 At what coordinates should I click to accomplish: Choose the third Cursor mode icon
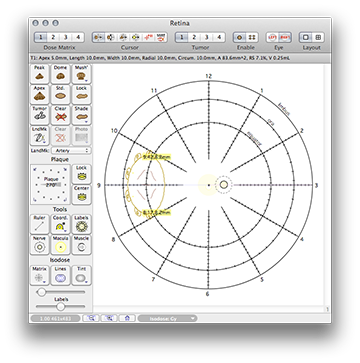click(x=124, y=37)
